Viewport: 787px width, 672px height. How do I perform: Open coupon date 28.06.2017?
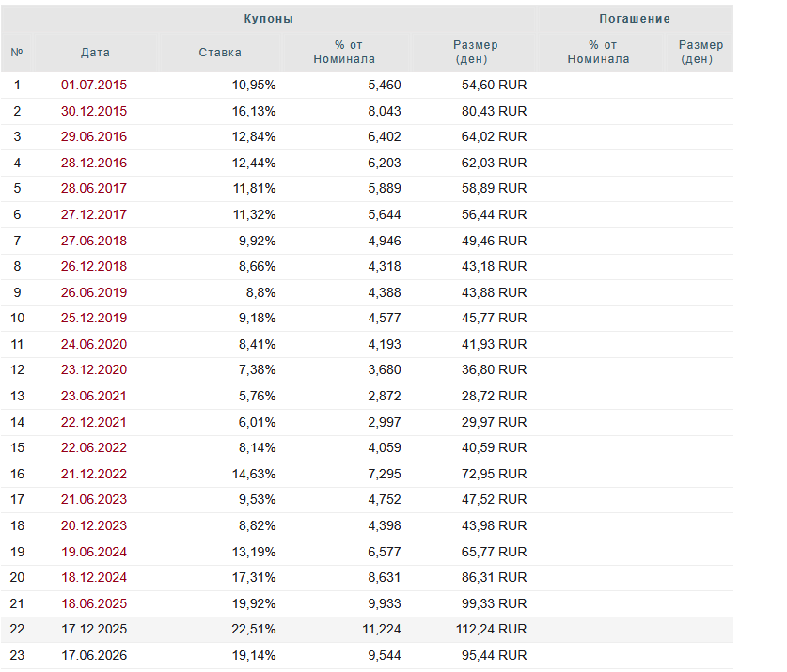pyautogui.click(x=94, y=188)
